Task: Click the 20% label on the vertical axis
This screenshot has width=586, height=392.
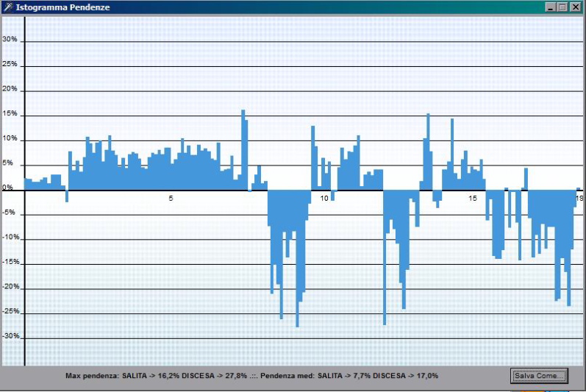Action: coord(10,89)
